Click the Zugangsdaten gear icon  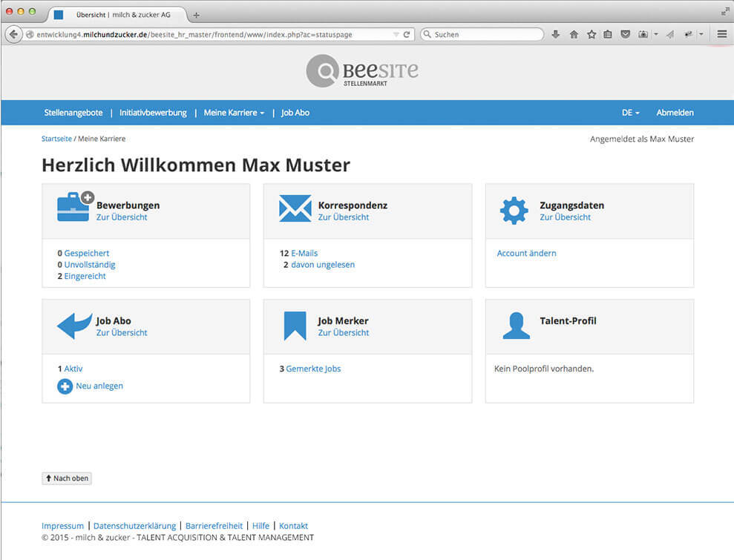pos(514,210)
